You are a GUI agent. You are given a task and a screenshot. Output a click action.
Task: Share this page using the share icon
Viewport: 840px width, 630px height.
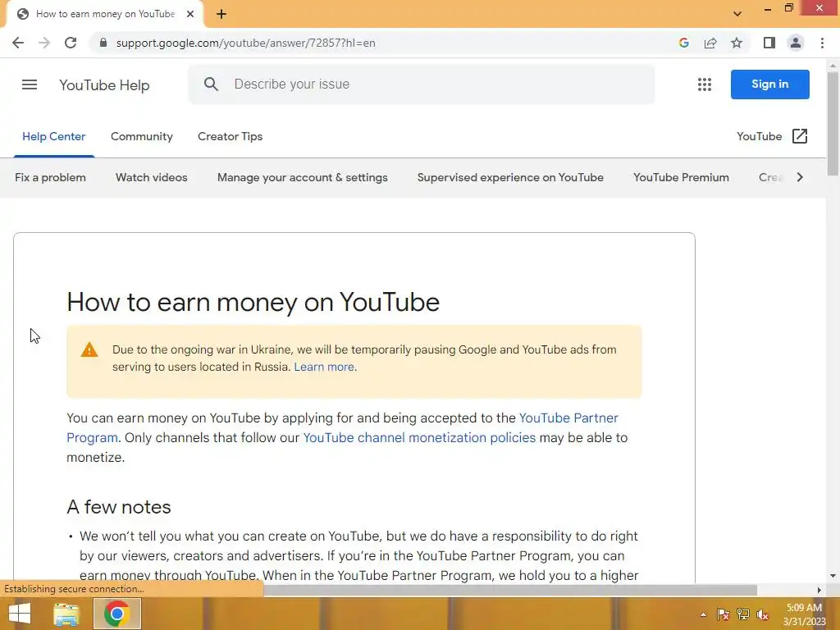point(710,43)
